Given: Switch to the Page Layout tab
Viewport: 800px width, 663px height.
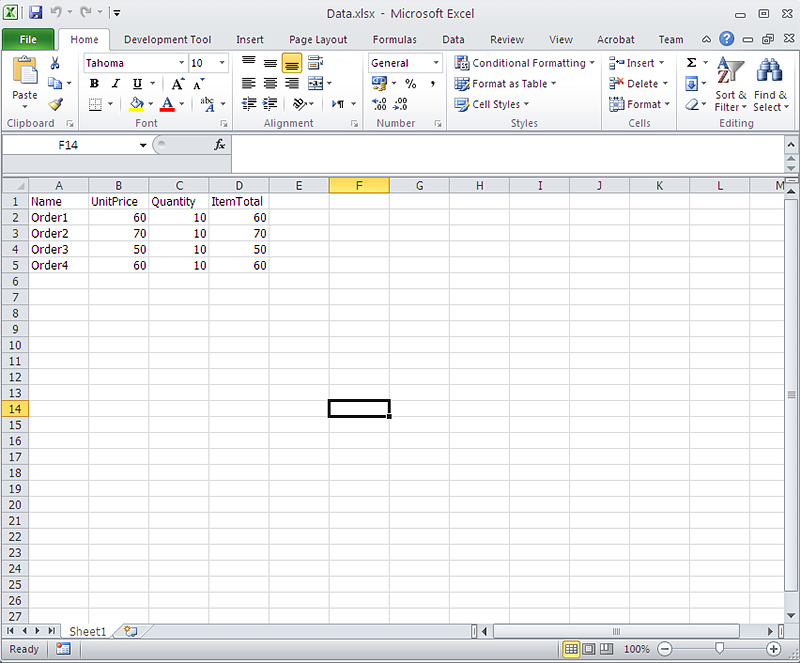Looking at the screenshot, I should click(318, 39).
